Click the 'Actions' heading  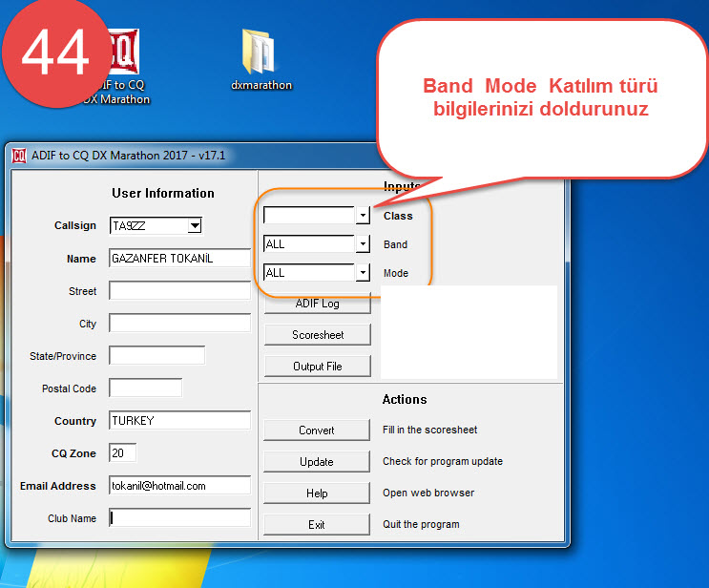[405, 399]
